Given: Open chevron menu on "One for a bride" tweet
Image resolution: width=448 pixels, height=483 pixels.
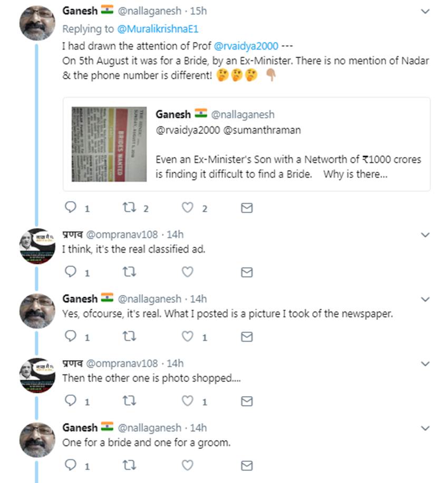Looking at the screenshot, I should coord(426,428).
